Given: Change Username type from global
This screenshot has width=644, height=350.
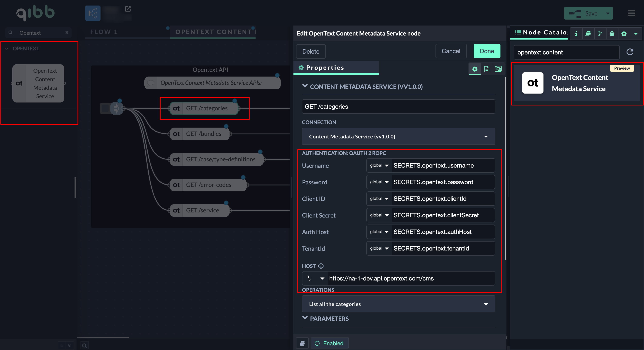Looking at the screenshot, I should pyautogui.click(x=379, y=165).
